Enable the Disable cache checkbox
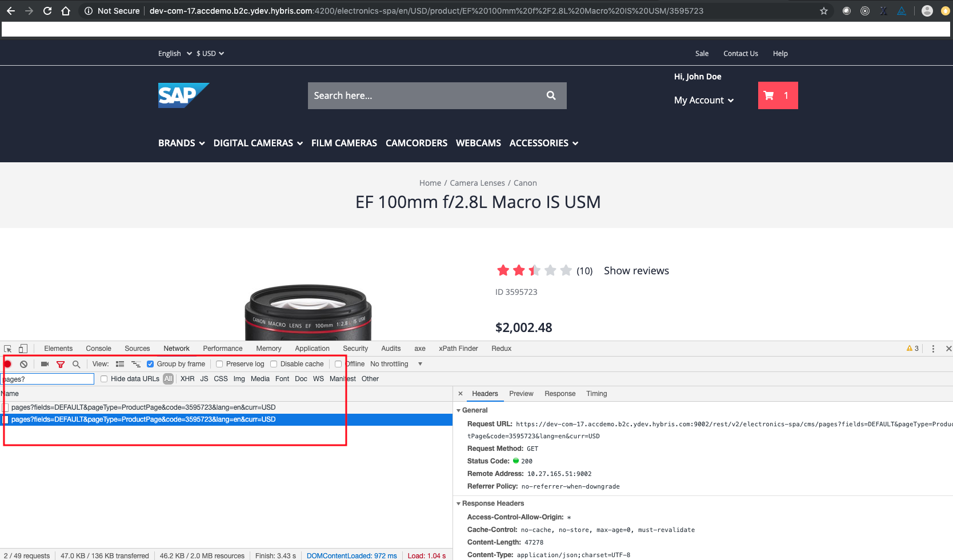The image size is (953, 560). (274, 364)
